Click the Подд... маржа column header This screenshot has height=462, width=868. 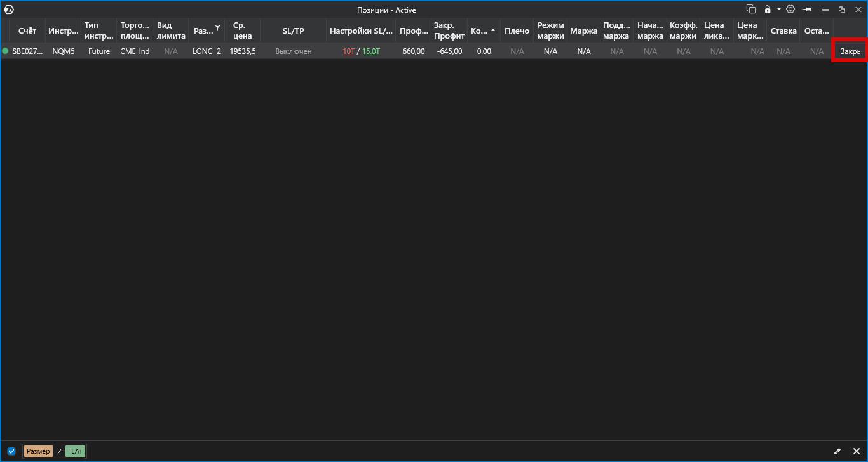(616, 31)
